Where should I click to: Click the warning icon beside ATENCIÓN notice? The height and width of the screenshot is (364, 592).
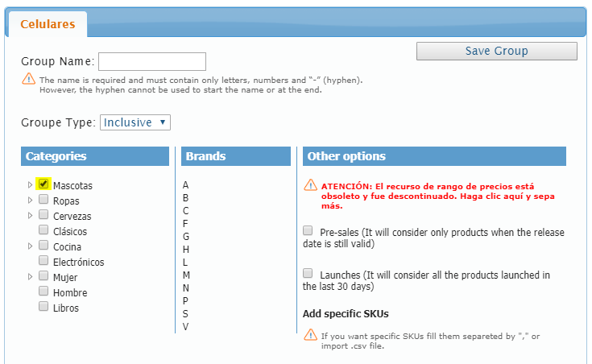click(x=310, y=185)
